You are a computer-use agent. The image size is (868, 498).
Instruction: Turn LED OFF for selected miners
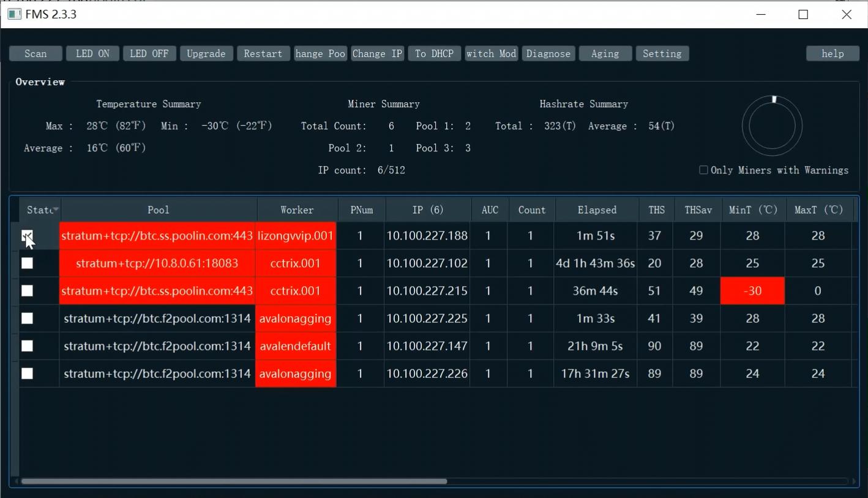149,53
